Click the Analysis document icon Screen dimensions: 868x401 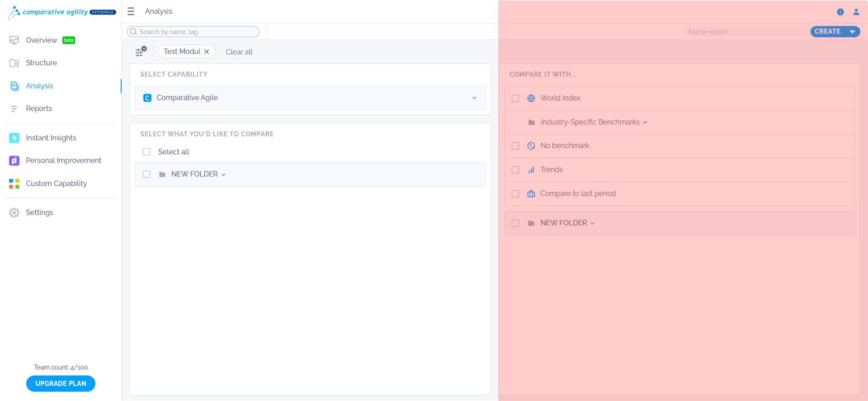click(x=14, y=86)
